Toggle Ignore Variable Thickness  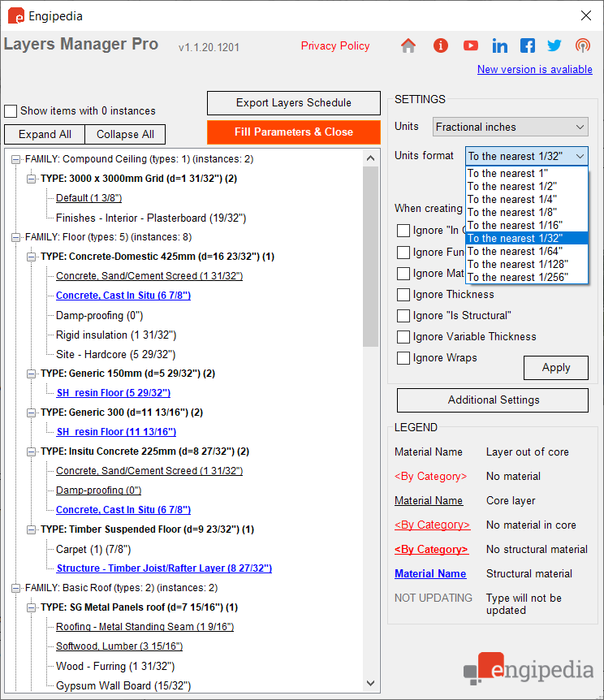tap(403, 337)
